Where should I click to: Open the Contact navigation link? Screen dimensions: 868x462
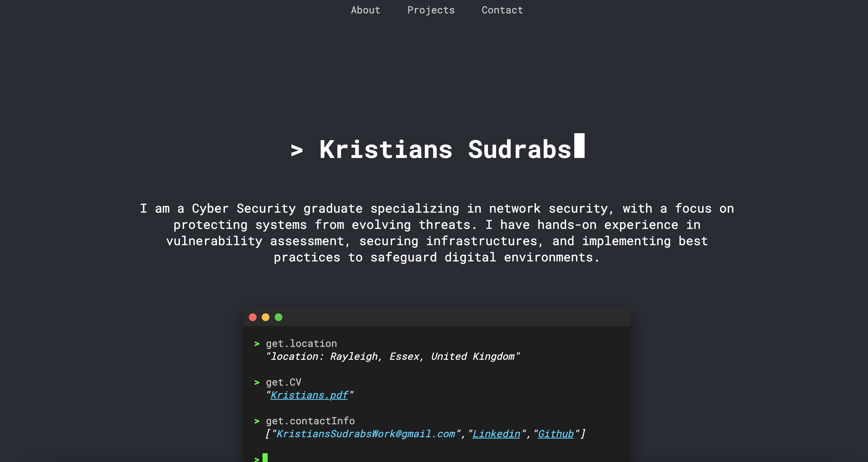click(x=502, y=10)
